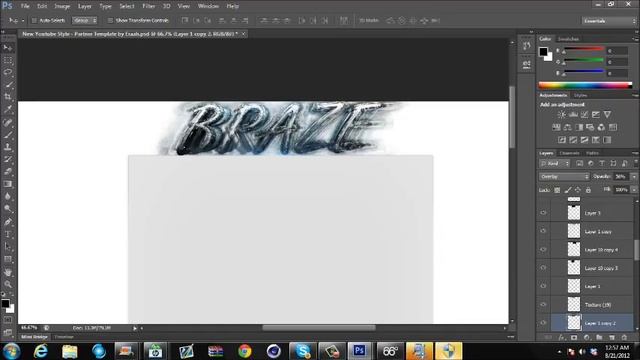Lock all layer attributes padlock
Image resolution: width=640 pixels, height=360 pixels.
588,190
